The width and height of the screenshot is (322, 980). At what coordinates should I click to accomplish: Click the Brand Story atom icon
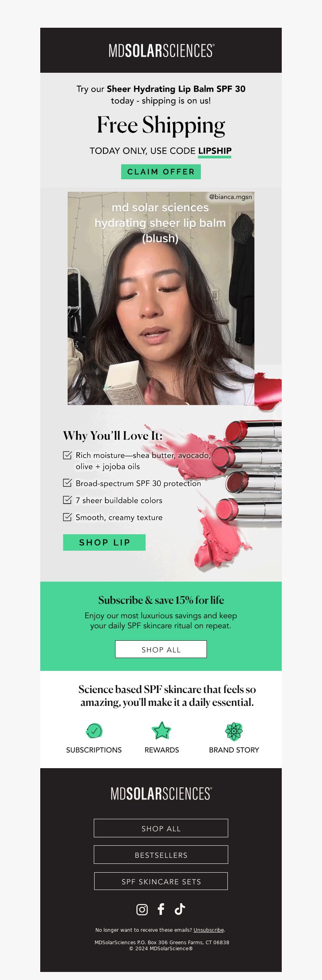pos(234,731)
